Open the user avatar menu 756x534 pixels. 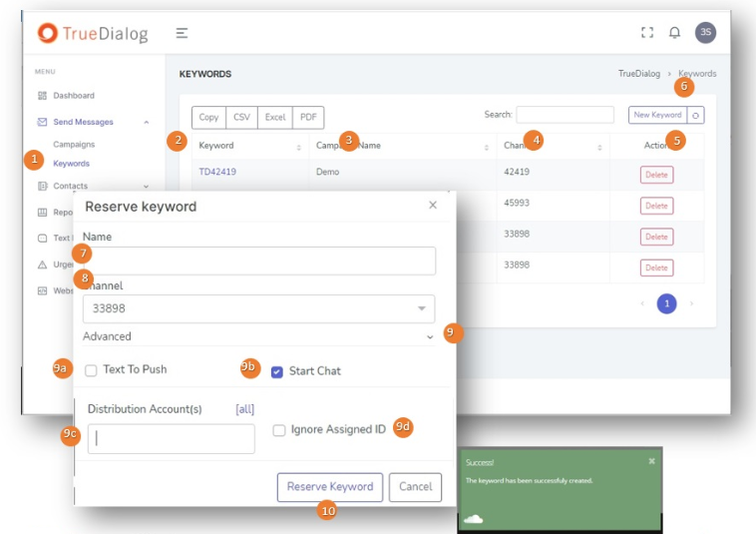point(705,33)
